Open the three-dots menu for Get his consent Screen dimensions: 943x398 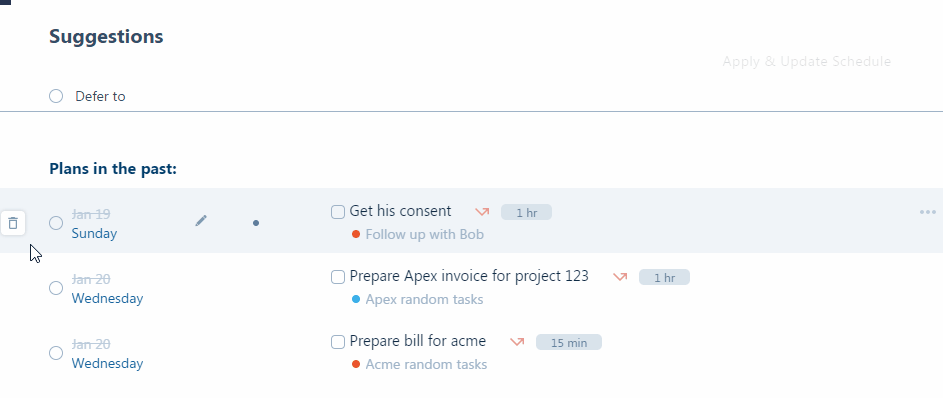tap(927, 212)
